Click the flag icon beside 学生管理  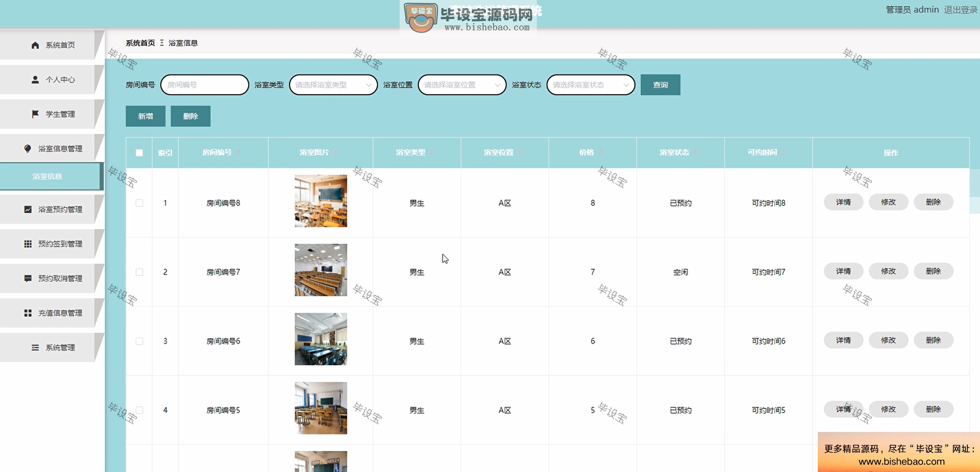click(x=35, y=114)
